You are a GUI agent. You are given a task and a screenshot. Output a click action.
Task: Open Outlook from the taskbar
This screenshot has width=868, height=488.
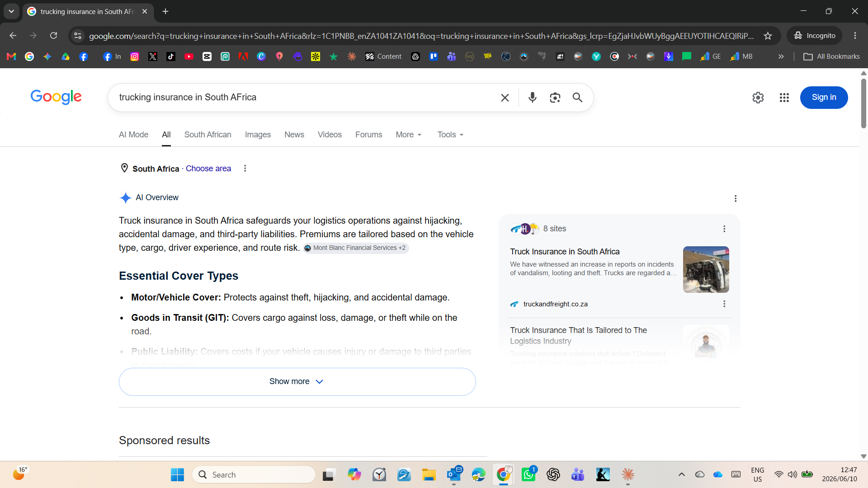[454, 474]
